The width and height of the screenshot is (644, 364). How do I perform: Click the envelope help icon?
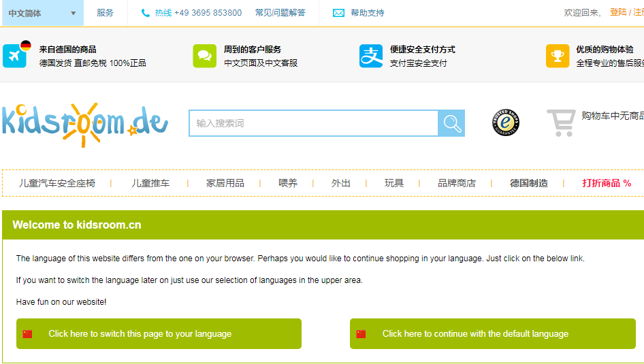pyautogui.click(x=338, y=13)
